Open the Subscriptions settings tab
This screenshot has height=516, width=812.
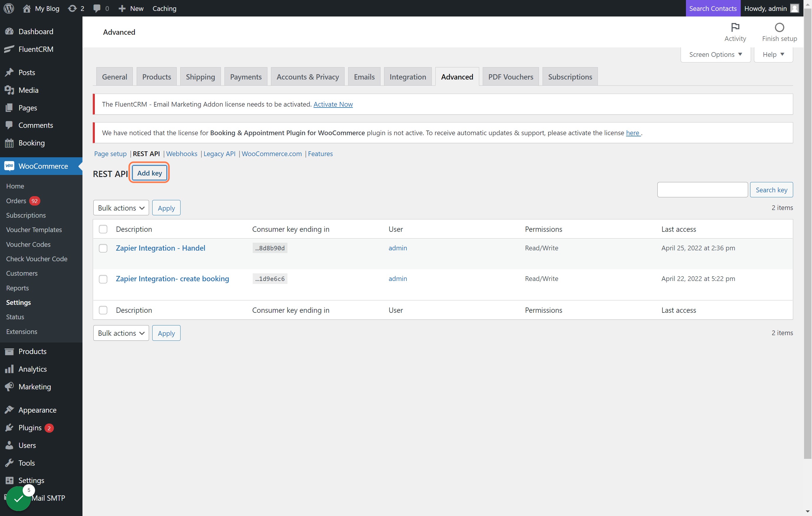coord(570,77)
